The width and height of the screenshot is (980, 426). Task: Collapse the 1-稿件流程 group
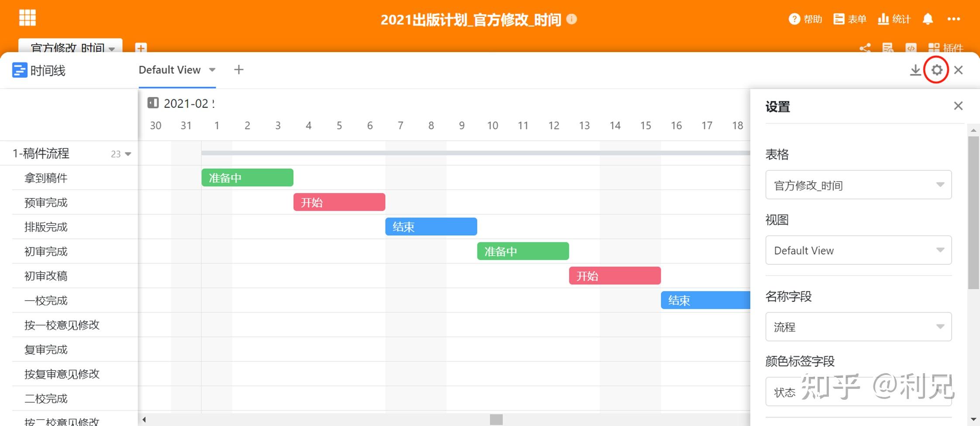tap(128, 154)
